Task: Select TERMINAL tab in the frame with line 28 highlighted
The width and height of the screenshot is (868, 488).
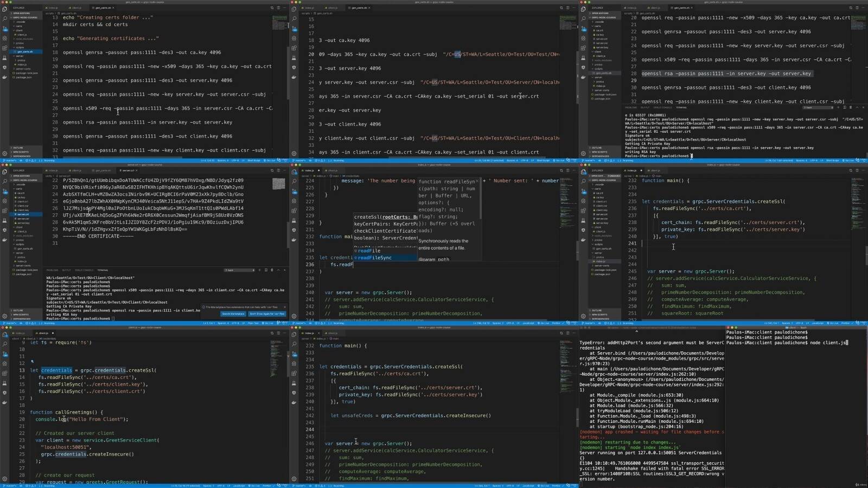Action: (681, 107)
